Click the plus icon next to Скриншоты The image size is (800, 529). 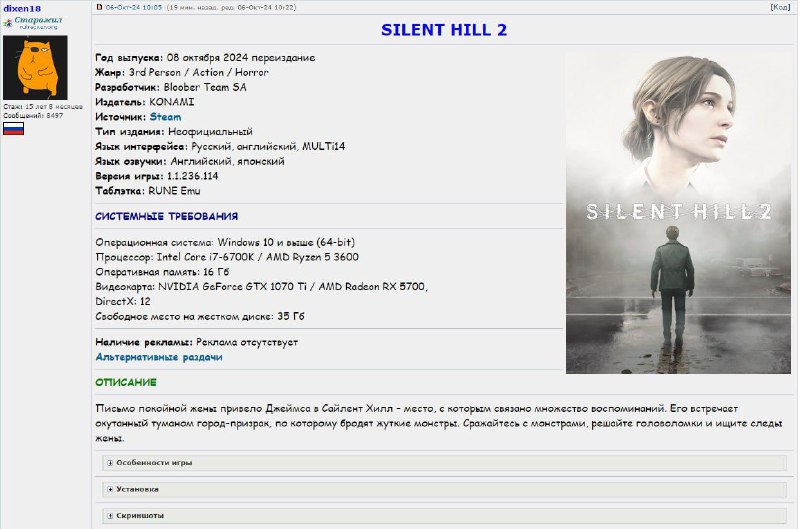[110, 516]
